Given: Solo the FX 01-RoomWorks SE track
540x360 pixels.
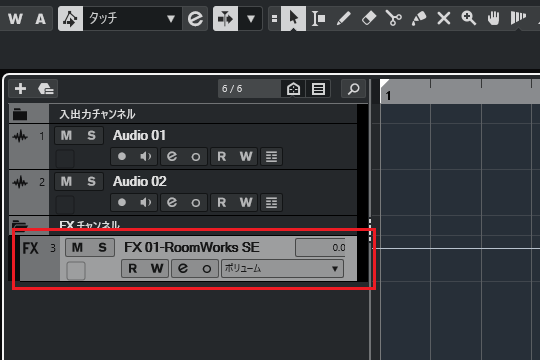Looking at the screenshot, I should pyautogui.click(x=102, y=247).
